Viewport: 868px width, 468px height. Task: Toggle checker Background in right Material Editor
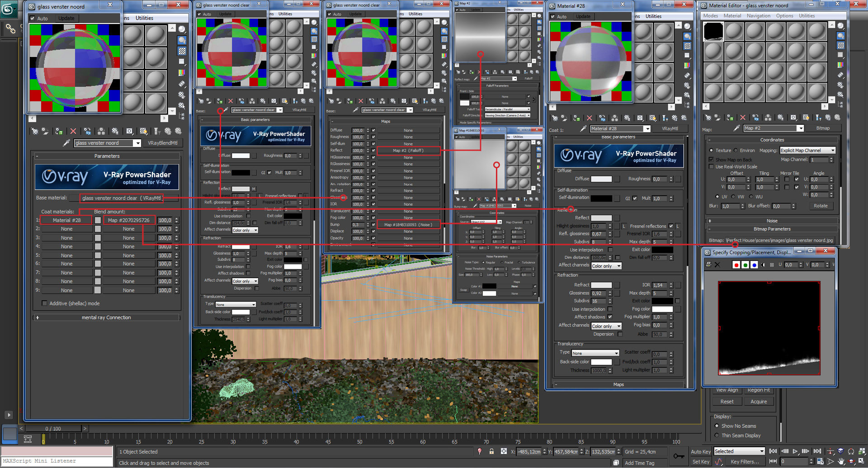tap(840, 46)
